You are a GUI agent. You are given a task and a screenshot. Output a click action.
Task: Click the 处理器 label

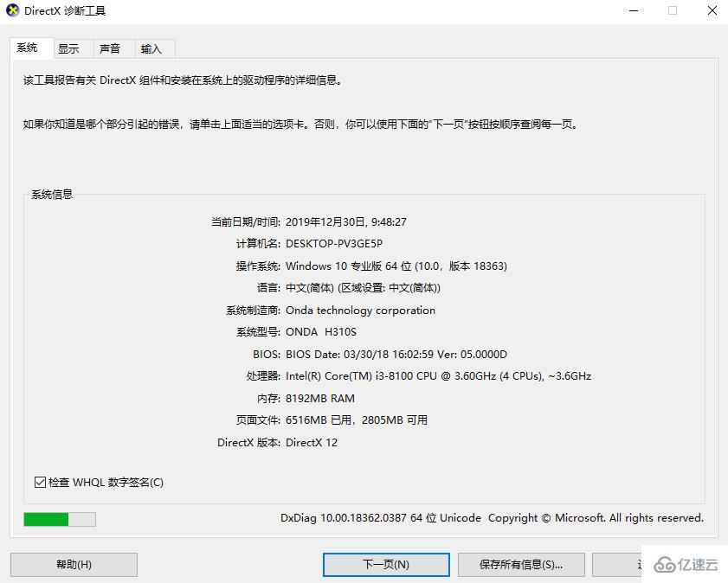(x=263, y=376)
